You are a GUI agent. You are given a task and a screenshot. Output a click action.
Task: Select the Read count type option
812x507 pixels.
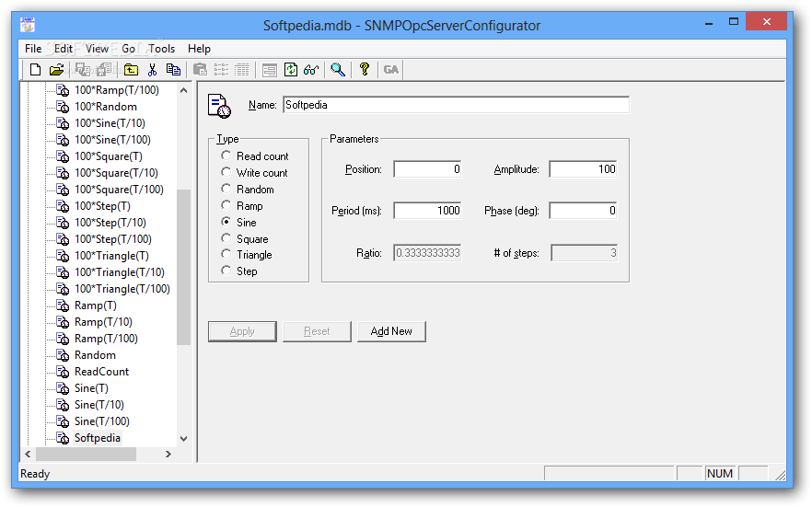pos(226,156)
